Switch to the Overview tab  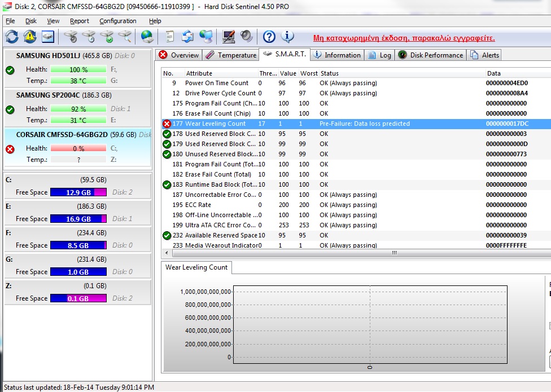(x=179, y=55)
